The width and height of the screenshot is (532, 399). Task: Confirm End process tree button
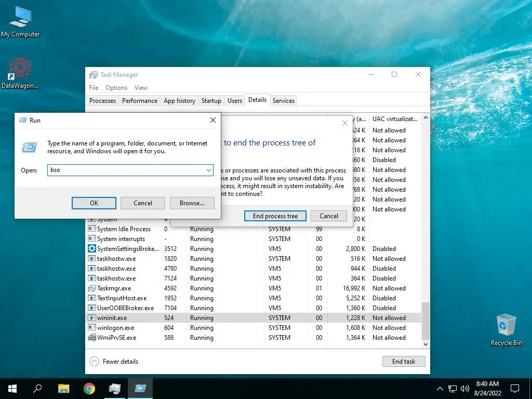[x=275, y=216]
